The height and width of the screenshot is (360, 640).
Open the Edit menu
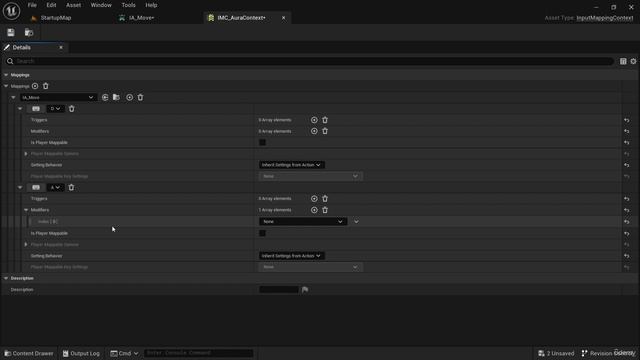point(51,5)
